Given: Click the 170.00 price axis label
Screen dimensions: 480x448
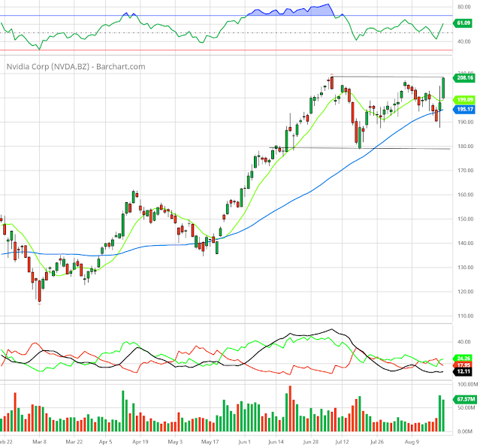Looking at the screenshot, I should [465, 171].
